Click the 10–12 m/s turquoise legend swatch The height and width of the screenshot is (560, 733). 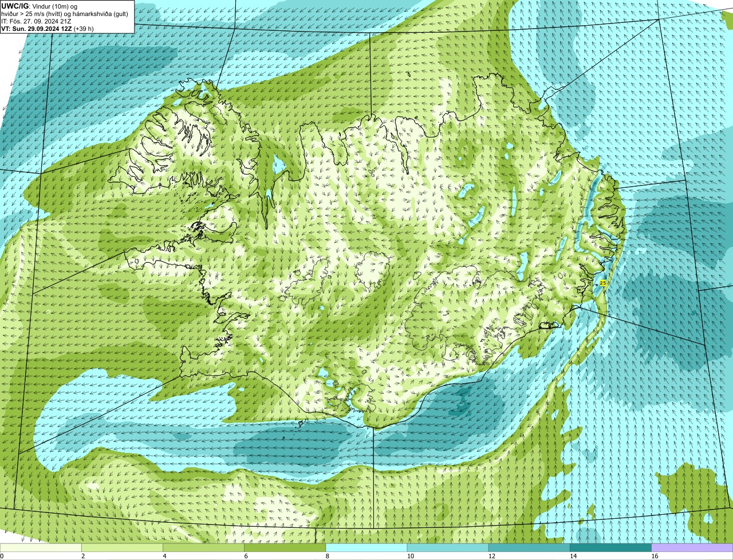tap(448, 547)
